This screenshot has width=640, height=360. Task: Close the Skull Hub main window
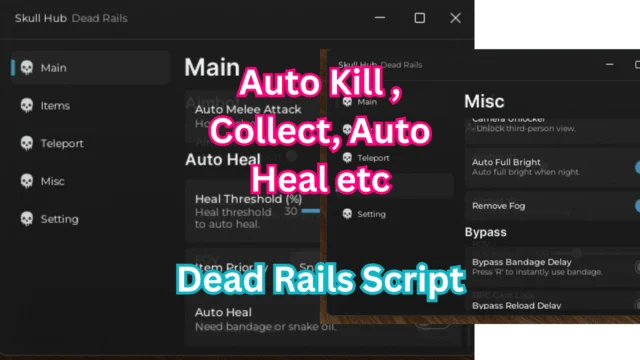pyautogui.click(x=456, y=18)
